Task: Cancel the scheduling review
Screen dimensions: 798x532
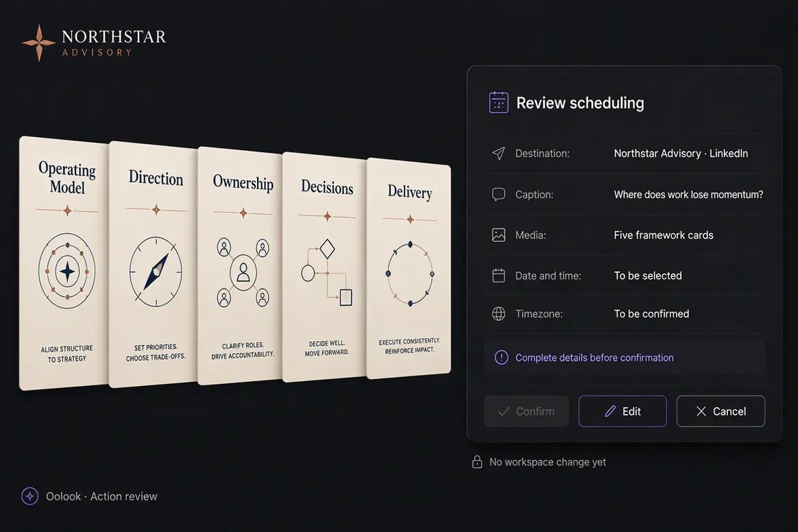Action: click(x=721, y=411)
